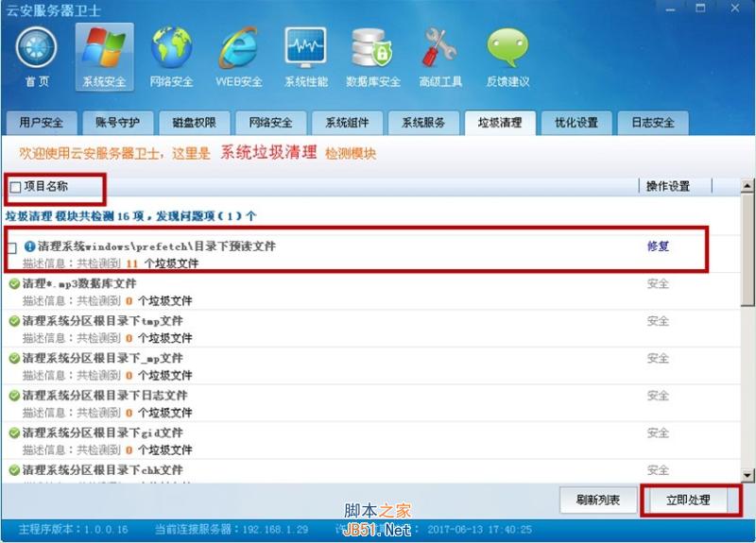The image size is (756, 543).
Task: Select the 系统安全 Windows flag icon
Action: 104,48
